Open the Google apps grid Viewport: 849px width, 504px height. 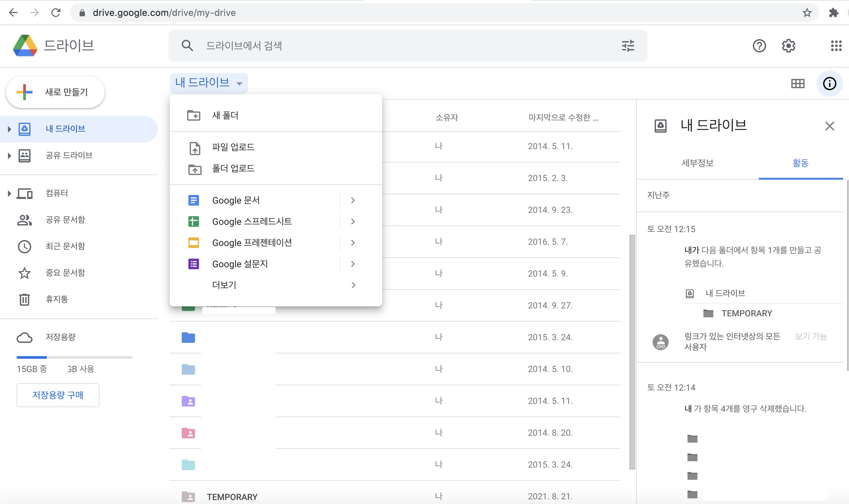point(837,45)
